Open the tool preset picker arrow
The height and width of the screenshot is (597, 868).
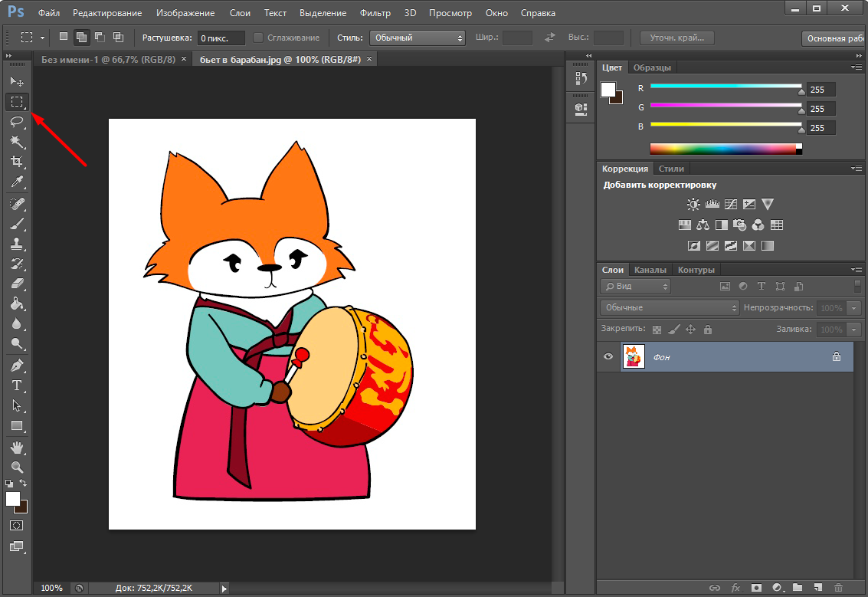42,38
